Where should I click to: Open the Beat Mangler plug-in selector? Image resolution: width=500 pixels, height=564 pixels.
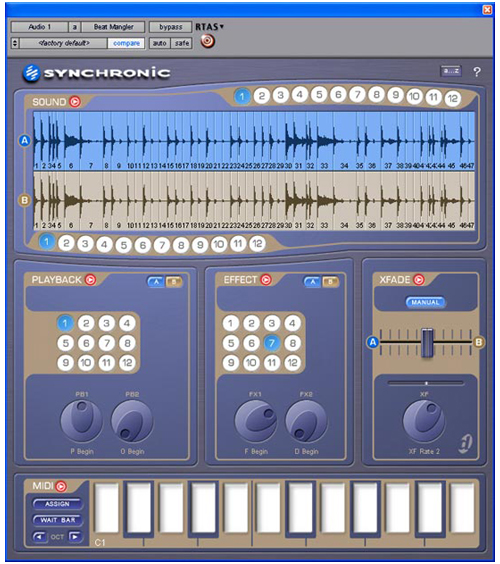click(113, 27)
